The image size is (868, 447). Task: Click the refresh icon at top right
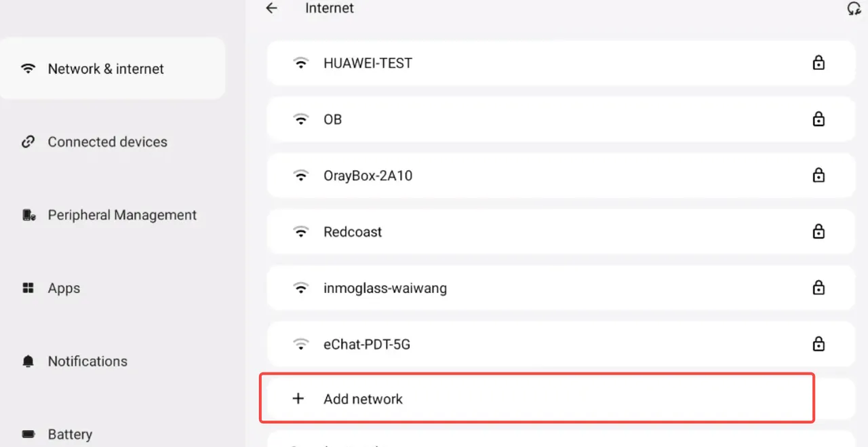click(x=854, y=9)
